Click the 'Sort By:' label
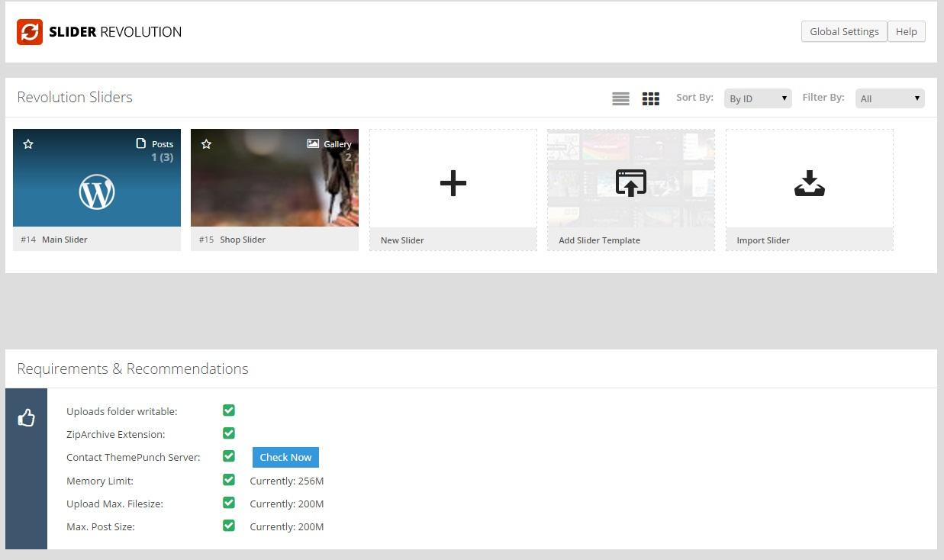Viewport: 944px width, 560px height. [694, 98]
